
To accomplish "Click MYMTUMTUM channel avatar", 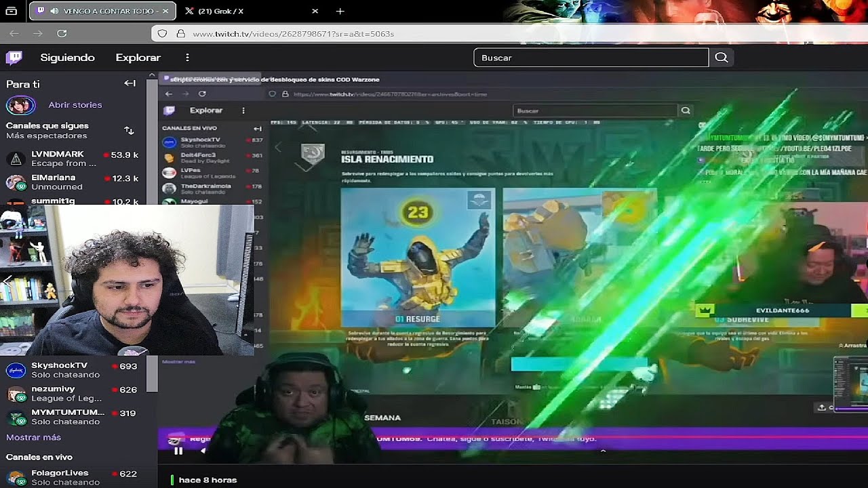I will click(x=16, y=417).
